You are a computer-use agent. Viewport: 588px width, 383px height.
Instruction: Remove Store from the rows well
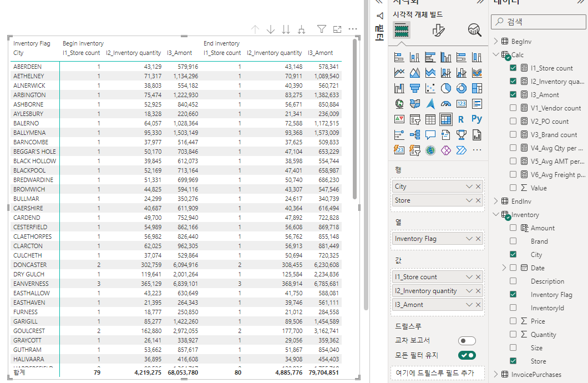(x=478, y=200)
